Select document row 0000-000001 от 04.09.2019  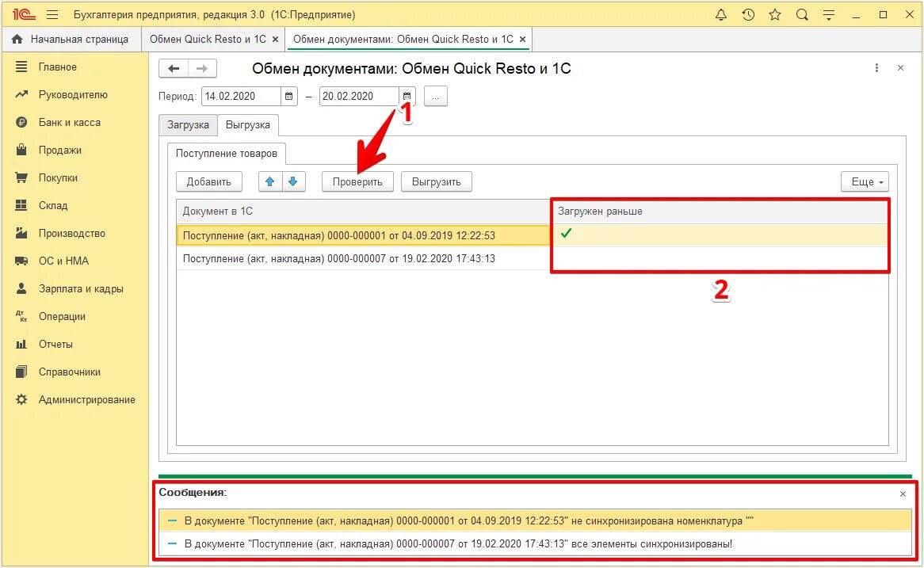point(363,236)
